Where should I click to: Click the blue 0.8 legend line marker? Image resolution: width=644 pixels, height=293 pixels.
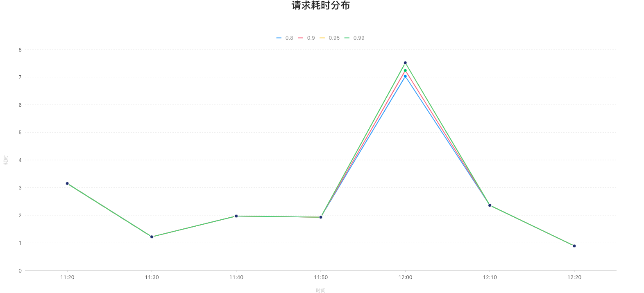(279, 38)
